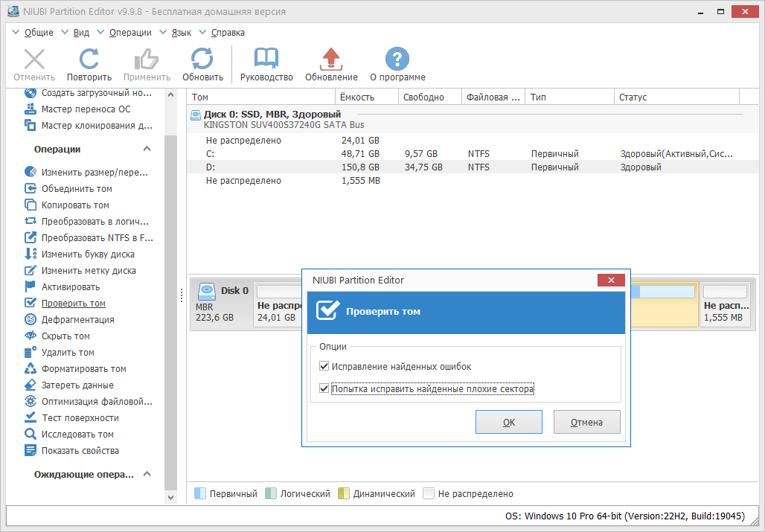The height and width of the screenshot is (532, 765).
Task: Click the Показать свойства icon
Action: pyautogui.click(x=31, y=450)
